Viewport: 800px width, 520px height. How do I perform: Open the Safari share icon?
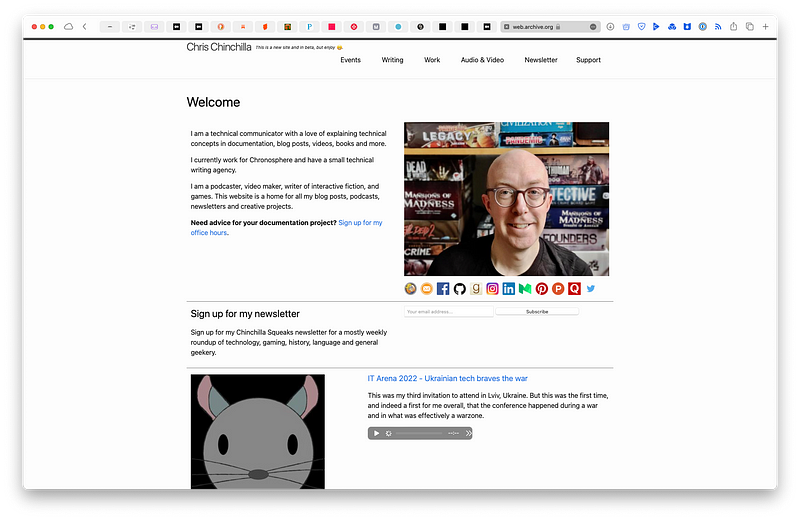click(x=733, y=27)
